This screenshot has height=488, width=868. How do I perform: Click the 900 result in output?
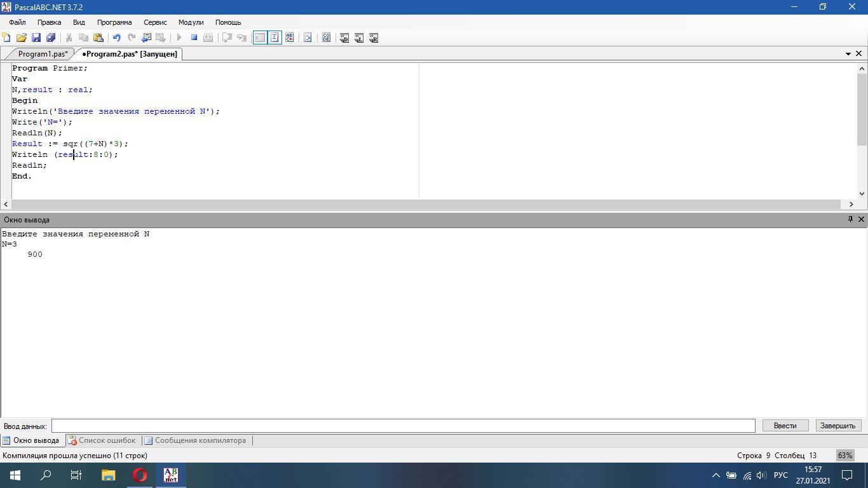tap(35, 254)
